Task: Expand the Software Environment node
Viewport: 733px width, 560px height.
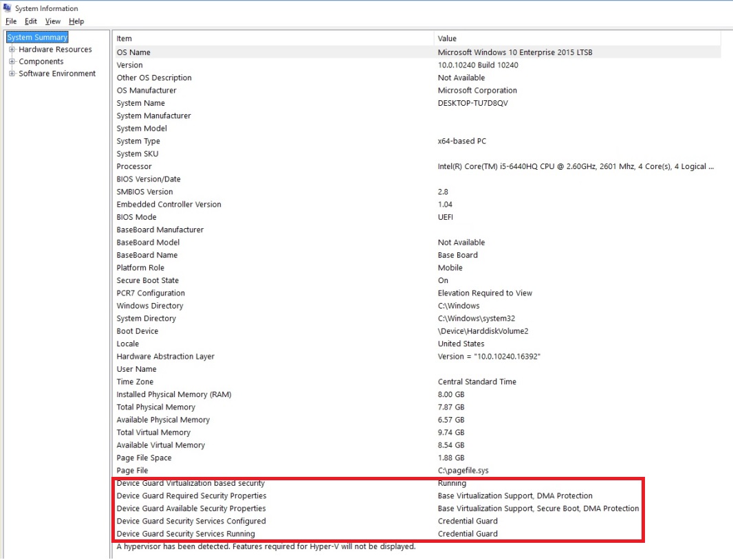Action: (x=11, y=74)
